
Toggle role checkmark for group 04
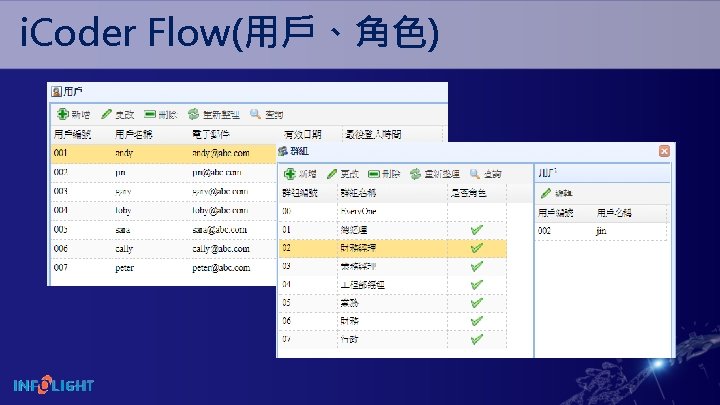477,285
